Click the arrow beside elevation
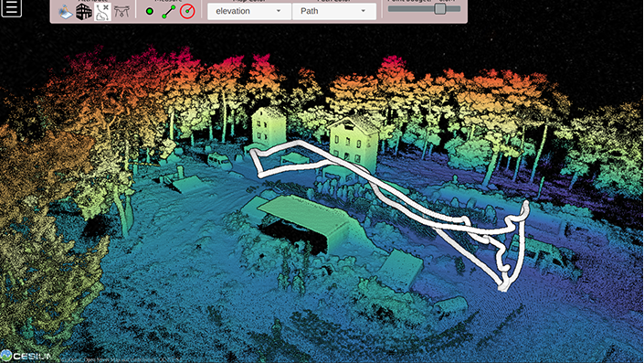This screenshot has width=644, height=363. (278, 11)
